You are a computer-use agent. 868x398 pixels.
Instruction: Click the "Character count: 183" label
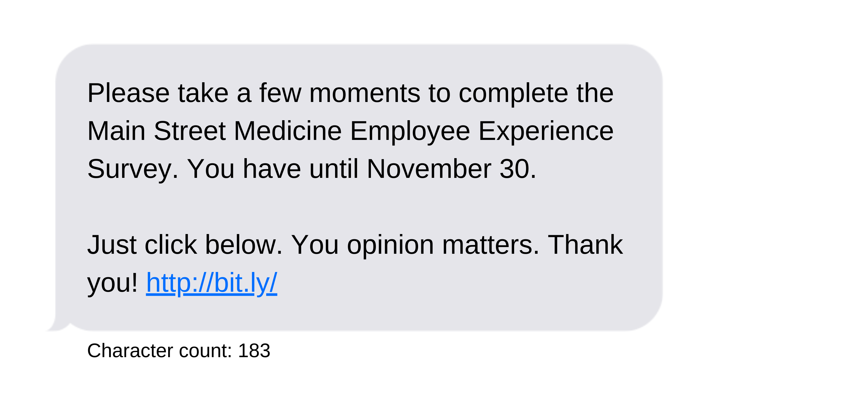[x=179, y=350]
